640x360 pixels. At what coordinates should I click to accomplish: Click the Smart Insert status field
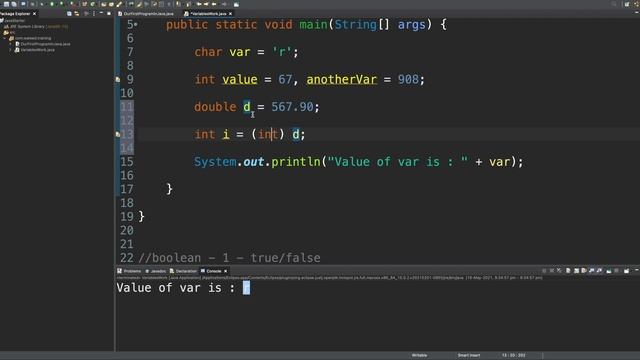pos(469,356)
